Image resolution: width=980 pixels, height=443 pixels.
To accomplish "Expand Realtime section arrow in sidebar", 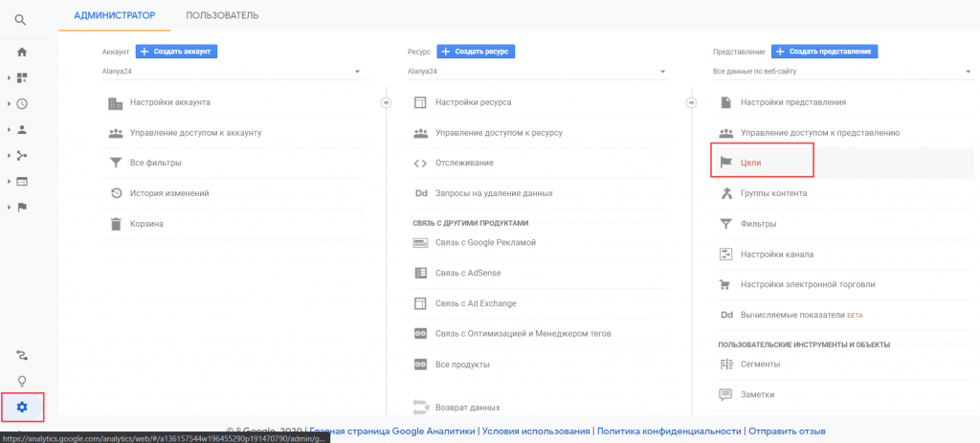I will [10, 104].
